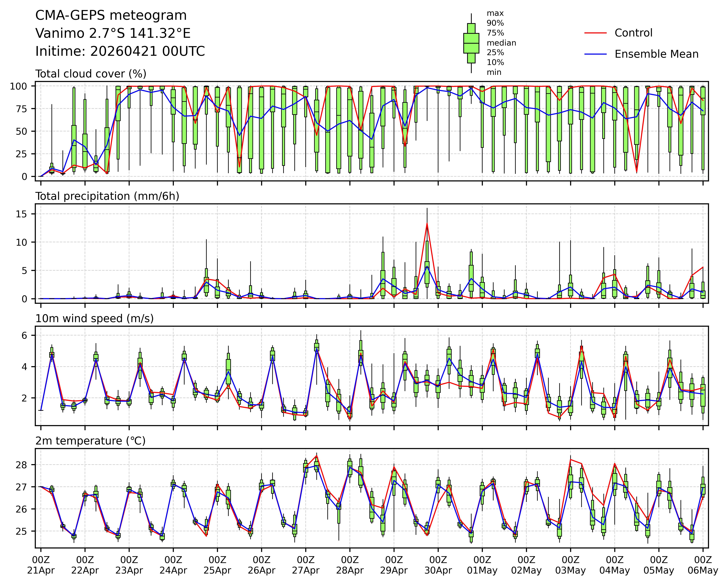Image resolution: width=728 pixels, height=585 pixels.
Task: Click the red Control legend line
Action: [595, 33]
